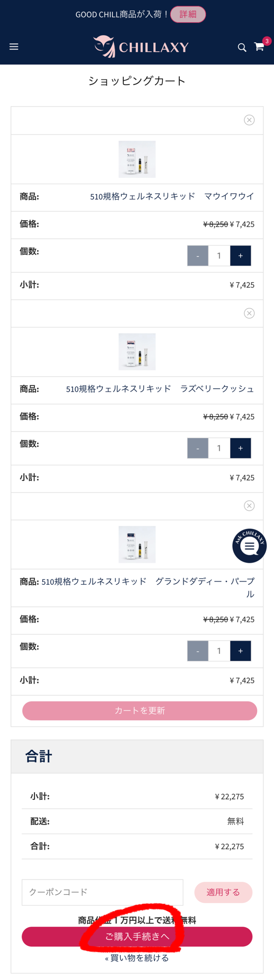Click the CHILLAXY logo
Screen dimensions: 274x980
pos(141,47)
